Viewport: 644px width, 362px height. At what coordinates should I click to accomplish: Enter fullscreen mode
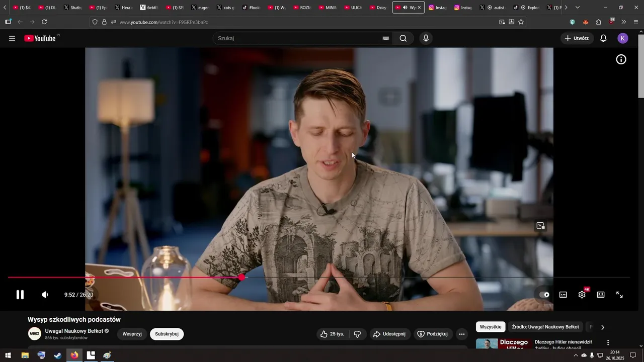pyautogui.click(x=620, y=295)
